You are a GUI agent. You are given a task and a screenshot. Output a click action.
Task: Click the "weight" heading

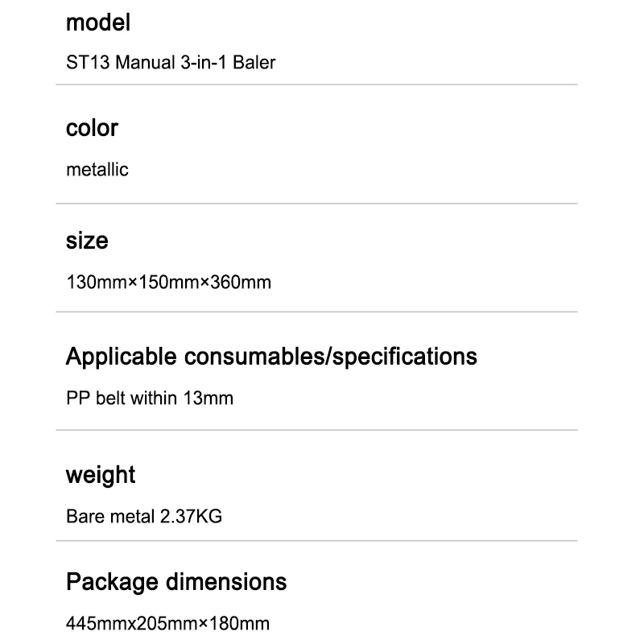click(x=101, y=474)
